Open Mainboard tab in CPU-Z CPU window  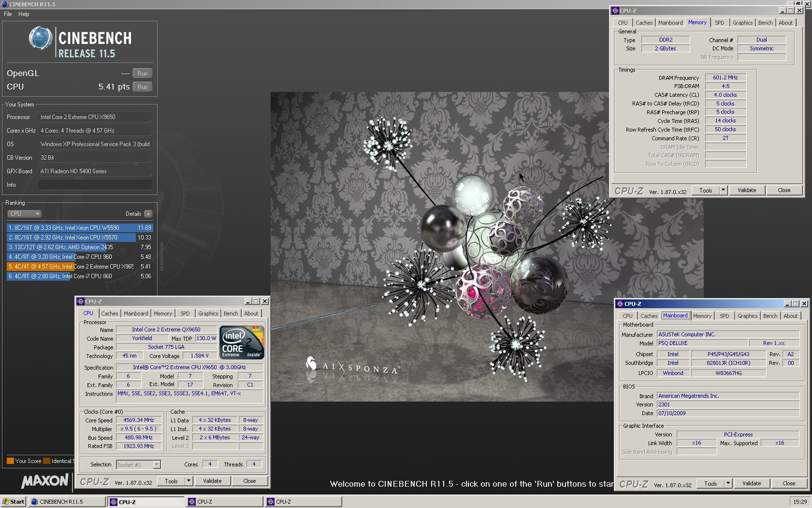click(136, 314)
